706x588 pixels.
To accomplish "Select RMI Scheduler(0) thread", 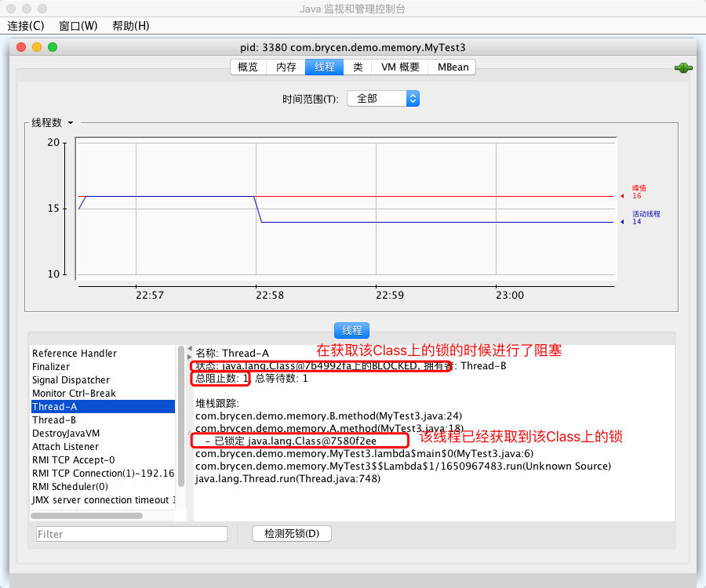I will tap(103, 486).
